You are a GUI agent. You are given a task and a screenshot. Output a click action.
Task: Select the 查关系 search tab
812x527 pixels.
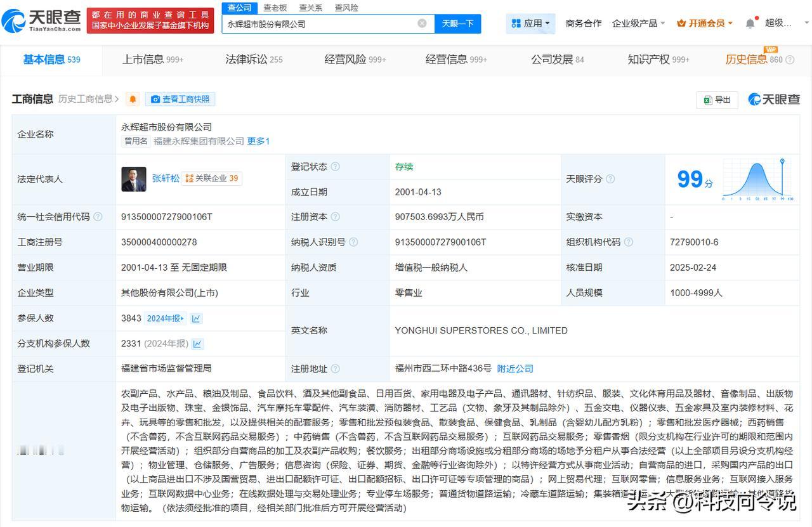pyautogui.click(x=311, y=8)
